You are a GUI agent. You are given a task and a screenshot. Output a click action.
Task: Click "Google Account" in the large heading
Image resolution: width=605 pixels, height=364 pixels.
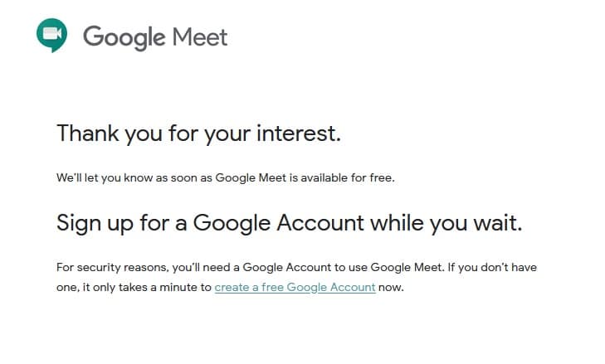(x=278, y=223)
